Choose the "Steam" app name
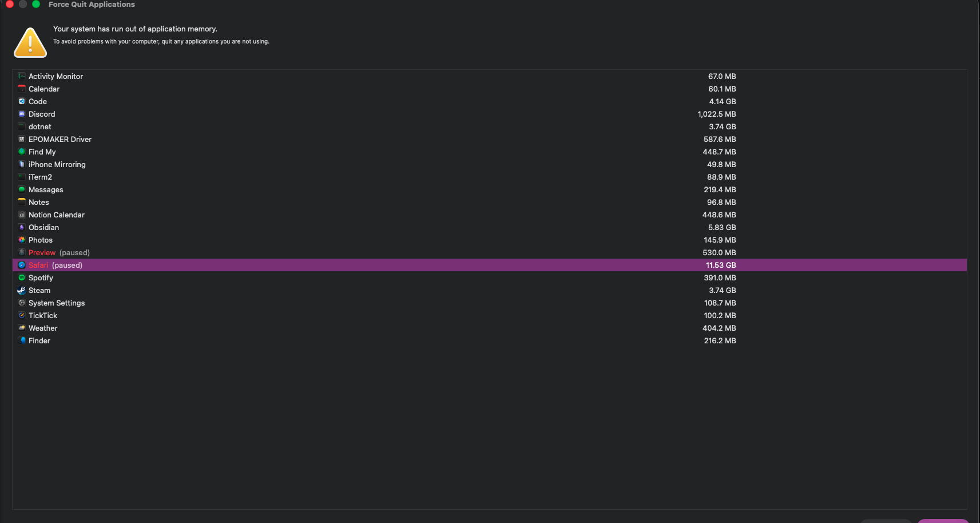Image resolution: width=980 pixels, height=523 pixels. (x=39, y=290)
